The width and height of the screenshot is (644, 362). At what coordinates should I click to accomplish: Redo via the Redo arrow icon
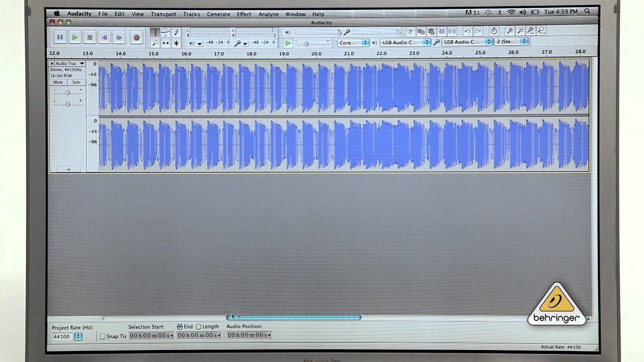[x=478, y=31]
